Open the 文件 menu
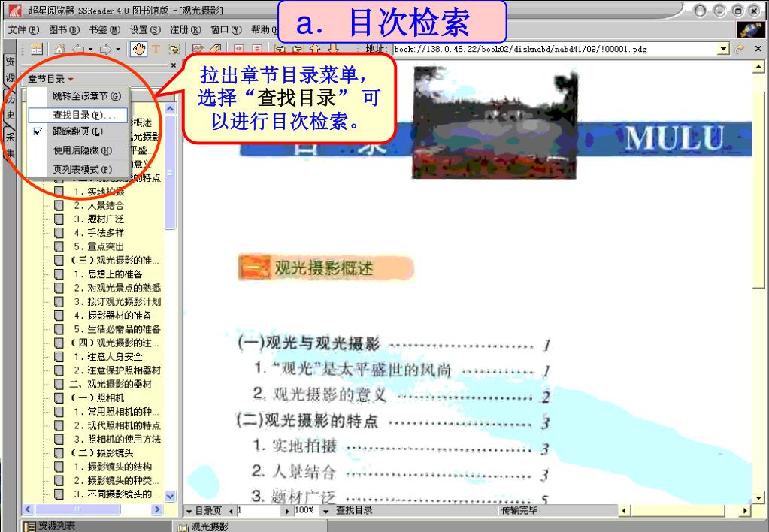 pos(23,30)
